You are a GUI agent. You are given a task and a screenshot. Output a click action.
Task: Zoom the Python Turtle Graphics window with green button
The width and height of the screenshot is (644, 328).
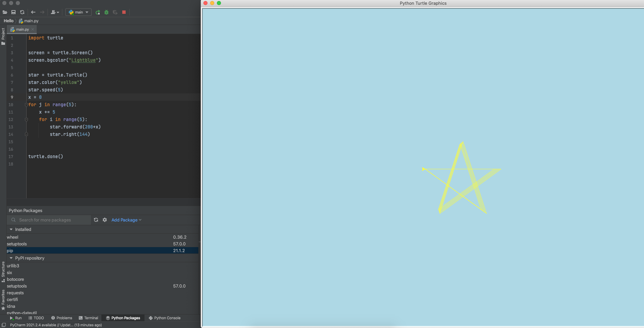coord(219,3)
